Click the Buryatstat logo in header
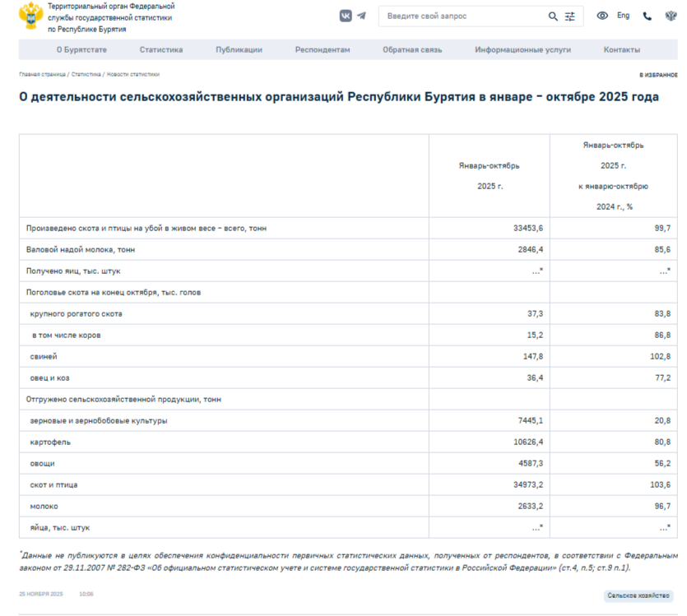The image size is (687, 616). [x=31, y=16]
